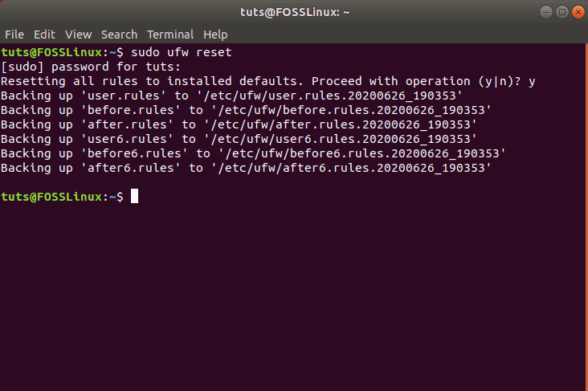The height and width of the screenshot is (391, 588).
Task: Click the white cursor block at the prompt
Action: click(x=134, y=197)
